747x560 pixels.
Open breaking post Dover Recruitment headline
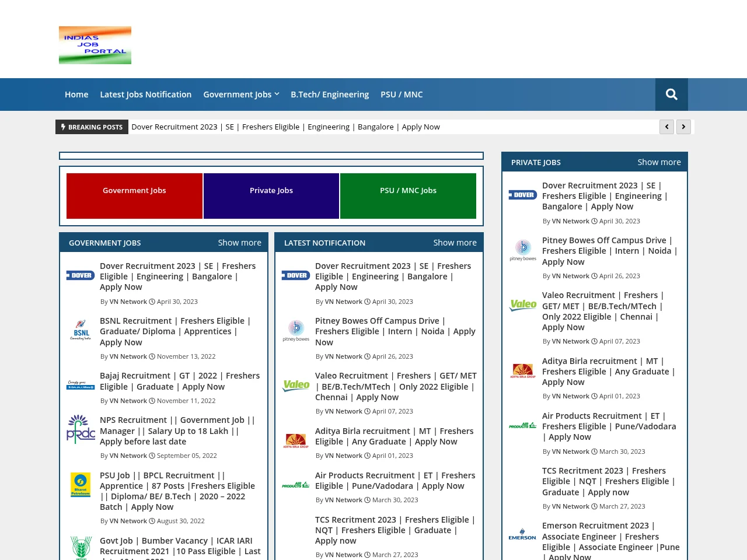[286, 127]
